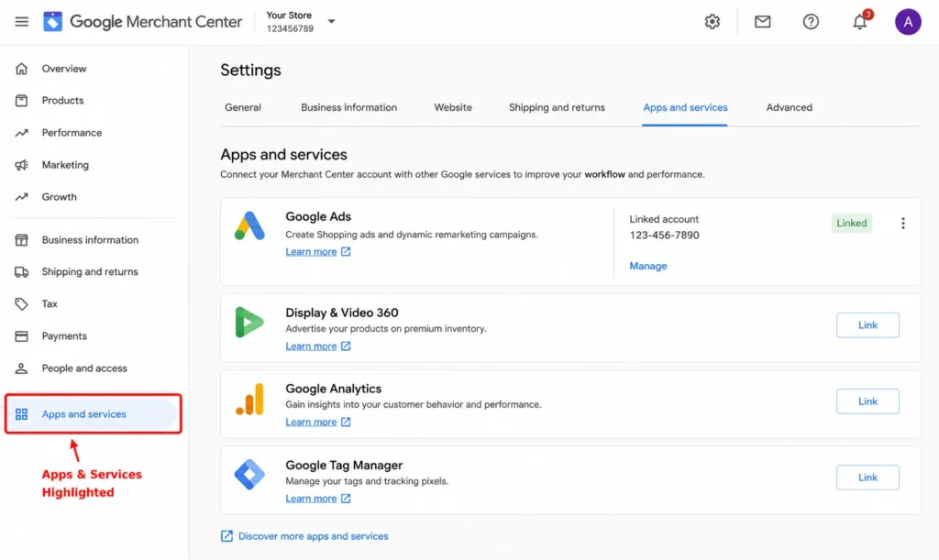Open the hamburger navigation menu

(22, 22)
